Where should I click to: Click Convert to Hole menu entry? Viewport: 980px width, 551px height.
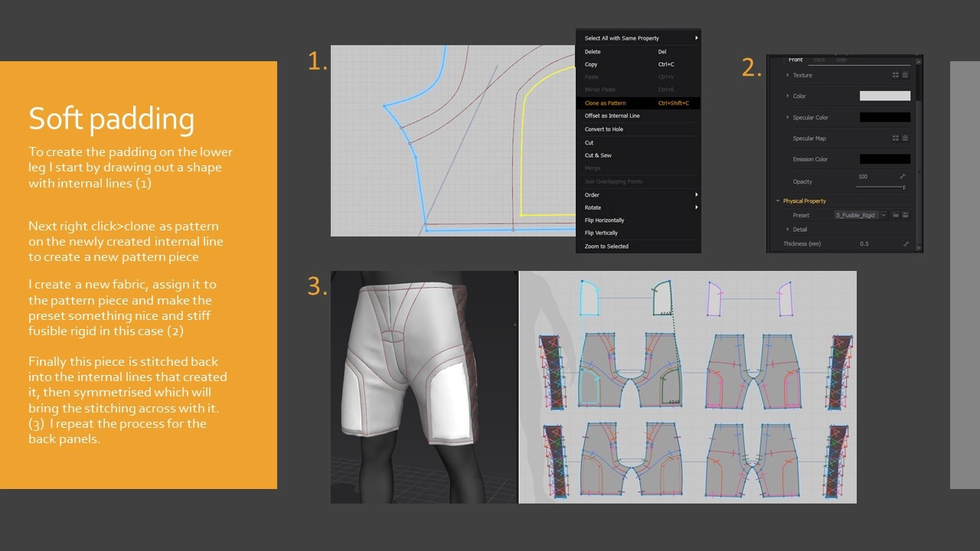coord(603,129)
